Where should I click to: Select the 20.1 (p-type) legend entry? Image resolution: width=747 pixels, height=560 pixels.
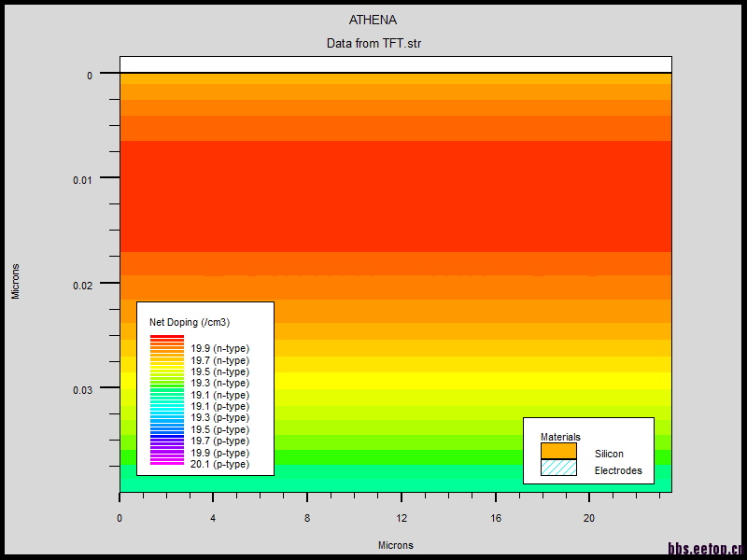(x=219, y=464)
